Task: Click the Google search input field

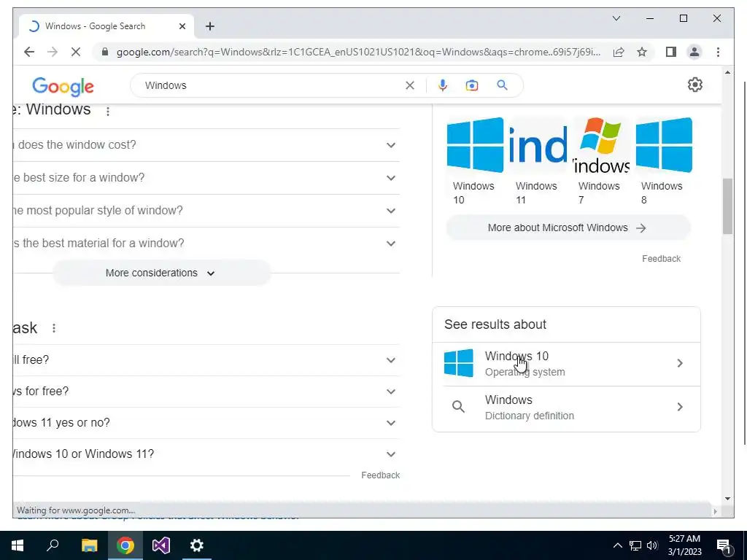Action: coord(271,85)
